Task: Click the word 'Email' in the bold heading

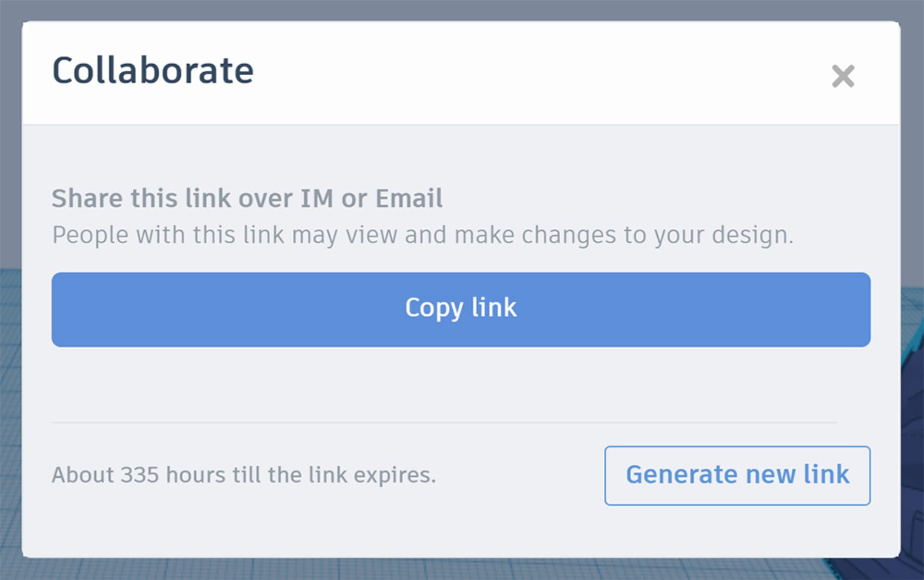Action: (x=409, y=198)
